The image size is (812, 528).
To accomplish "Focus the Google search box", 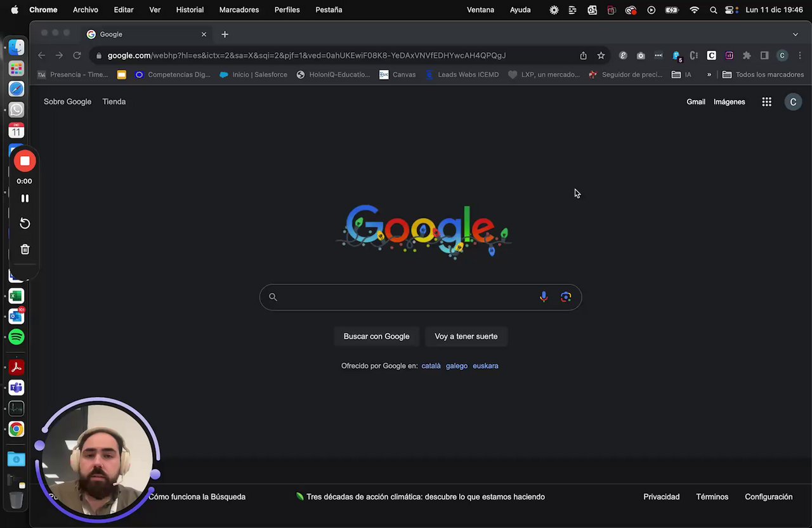I will (x=421, y=297).
